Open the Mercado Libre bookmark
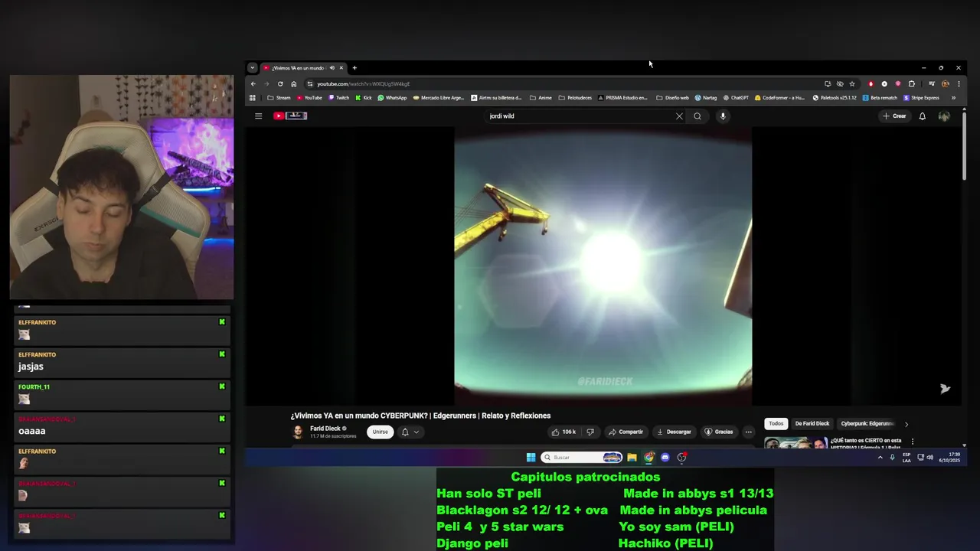Image resolution: width=980 pixels, height=551 pixels. [x=439, y=98]
